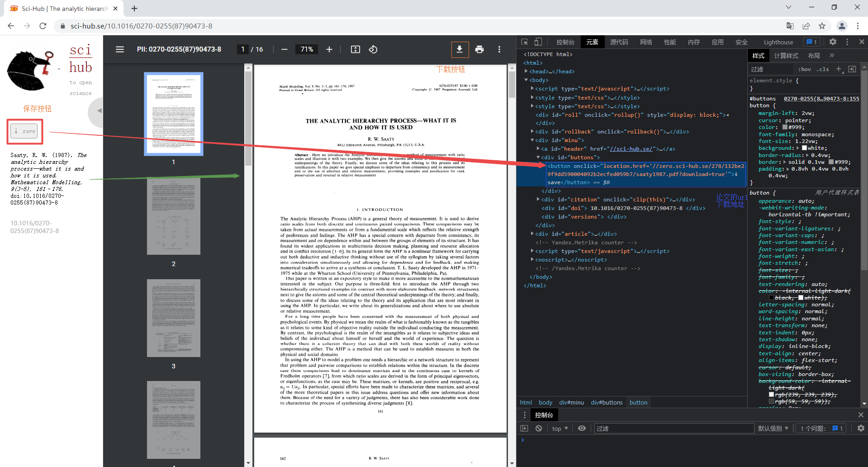This screenshot has height=467, width=868.
Task: Click the save button on Sci-Hub
Action: click(24, 131)
